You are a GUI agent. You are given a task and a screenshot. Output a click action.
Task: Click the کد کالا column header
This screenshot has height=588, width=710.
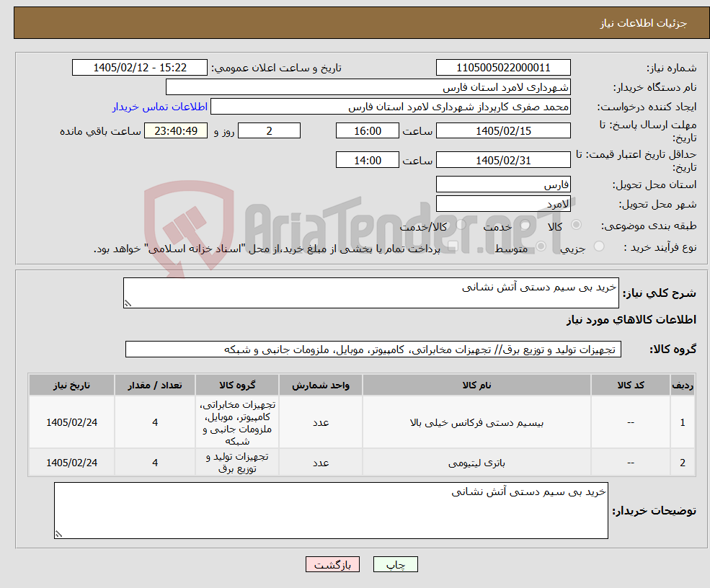(630, 386)
